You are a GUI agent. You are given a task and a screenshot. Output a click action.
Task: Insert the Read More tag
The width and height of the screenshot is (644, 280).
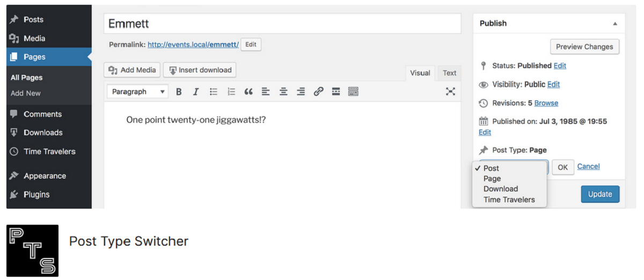click(336, 92)
